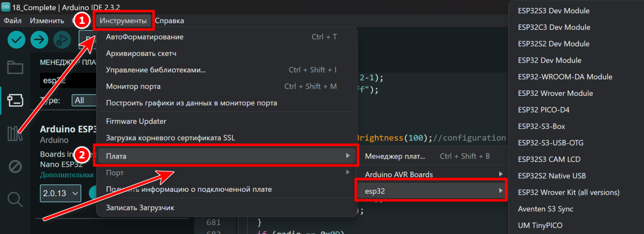Screen dimensions: 644x234
Task: Open the Изменить menu
Action: point(47,21)
